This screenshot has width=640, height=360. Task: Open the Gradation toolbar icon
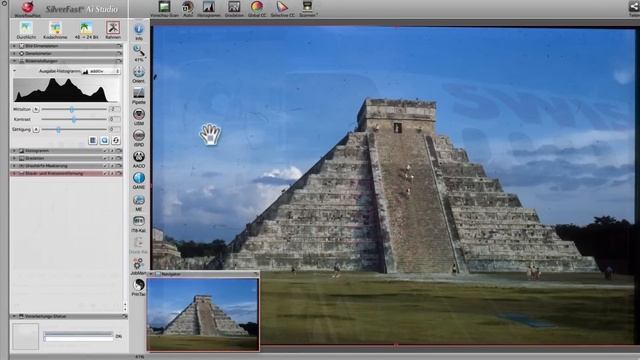[234, 7]
